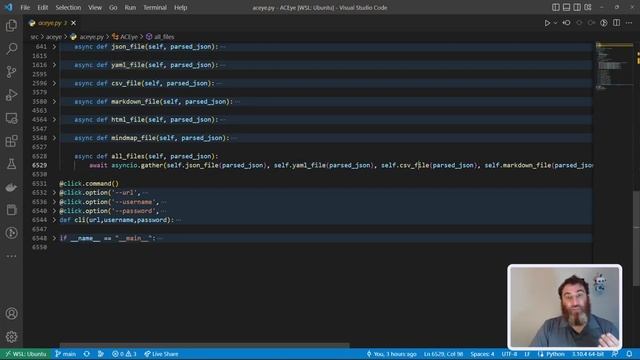Image resolution: width=640 pixels, height=360 pixels.
Task: Open the View menu
Action: 95,7
